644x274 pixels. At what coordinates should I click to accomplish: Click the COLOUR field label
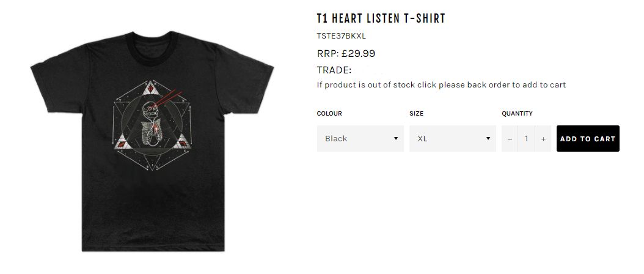tap(329, 114)
